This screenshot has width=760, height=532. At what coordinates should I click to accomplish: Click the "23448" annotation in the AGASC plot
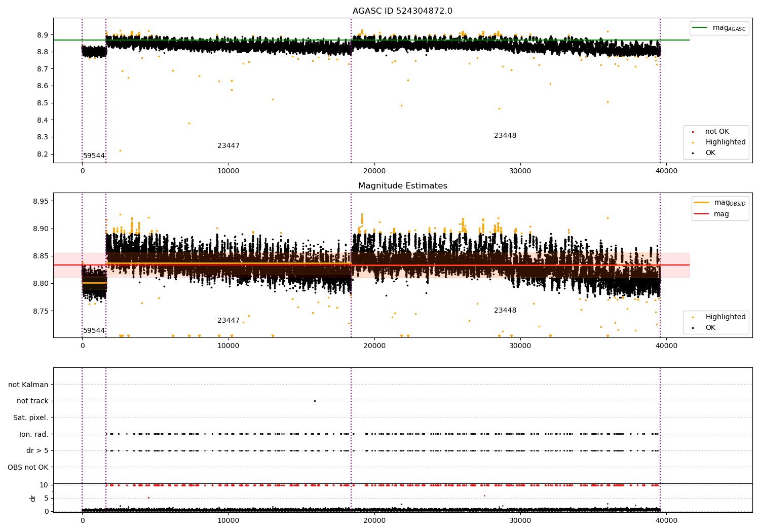[x=505, y=136]
